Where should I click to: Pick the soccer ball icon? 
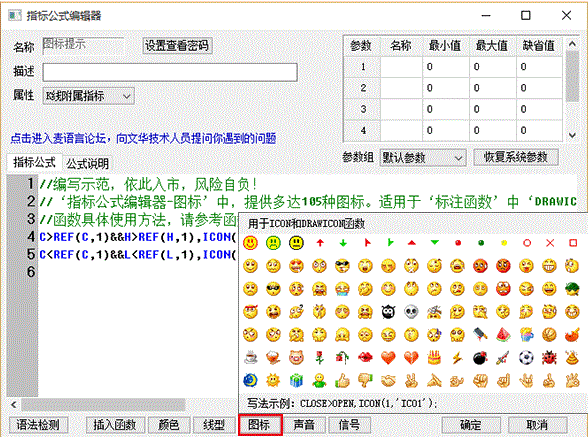coord(526,358)
